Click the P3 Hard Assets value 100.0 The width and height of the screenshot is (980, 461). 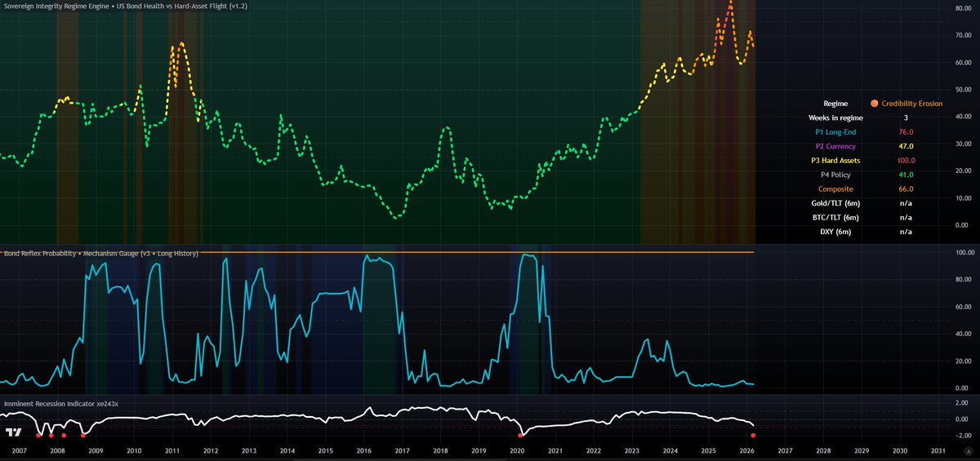(x=906, y=161)
